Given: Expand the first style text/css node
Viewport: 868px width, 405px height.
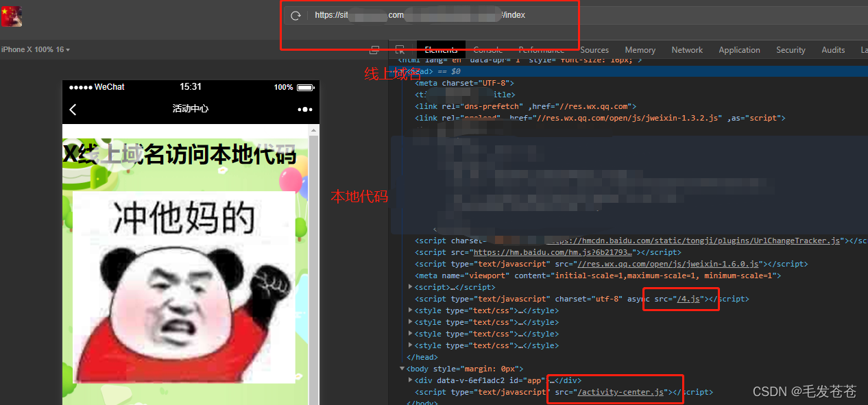Looking at the screenshot, I should point(411,310).
